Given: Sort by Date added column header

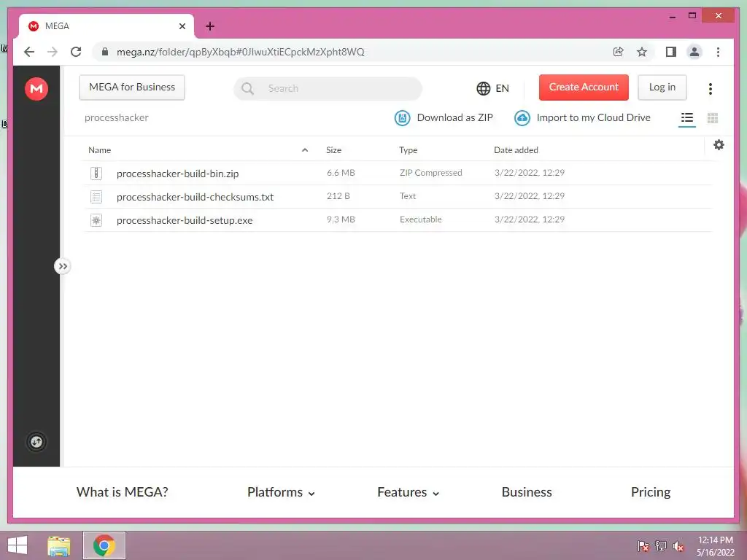Looking at the screenshot, I should 516,150.
